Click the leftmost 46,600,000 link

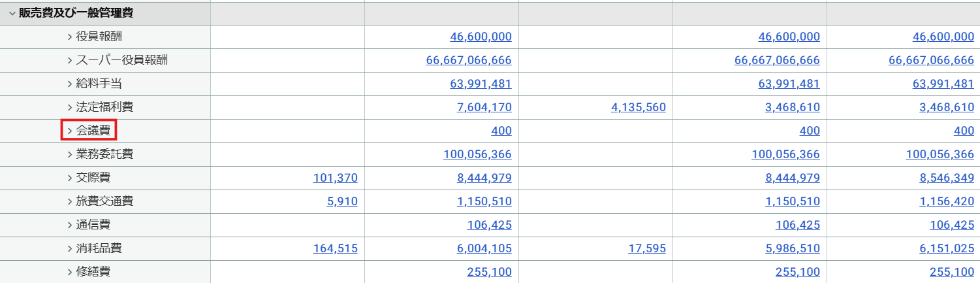(481, 37)
